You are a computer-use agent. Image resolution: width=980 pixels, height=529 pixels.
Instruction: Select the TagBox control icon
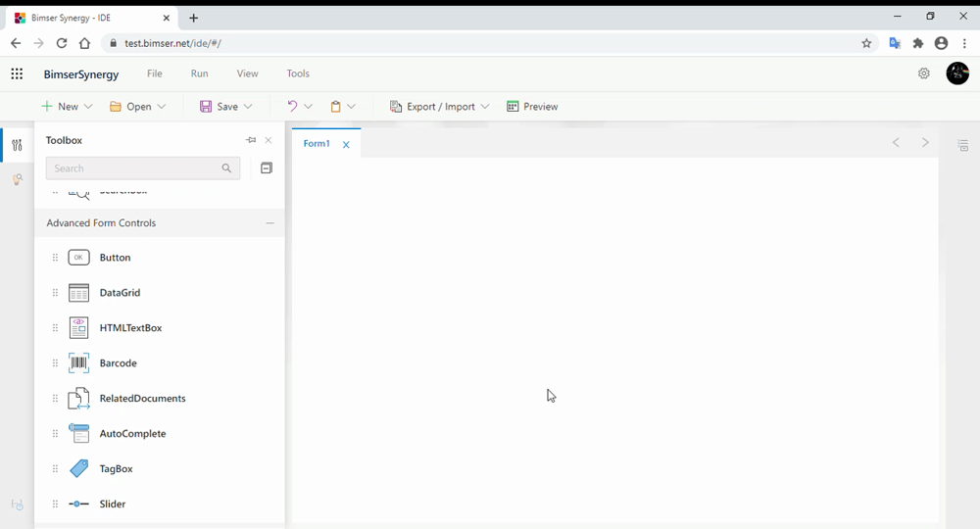click(x=79, y=469)
